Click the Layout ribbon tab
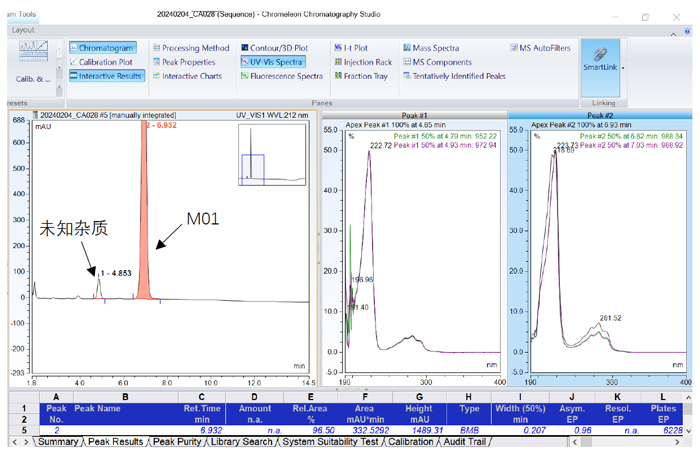Screen dimensions: 700x454 tap(23, 30)
